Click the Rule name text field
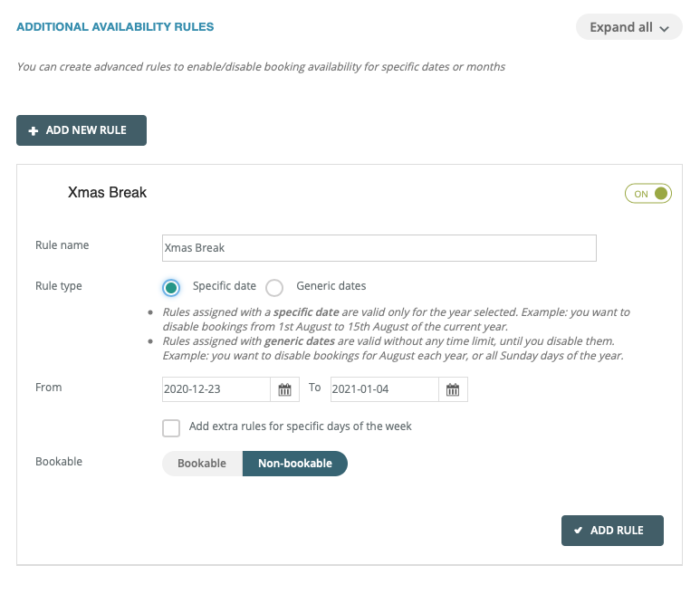Image resolution: width=700 pixels, height=594 pixels. click(x=379, y=248)
